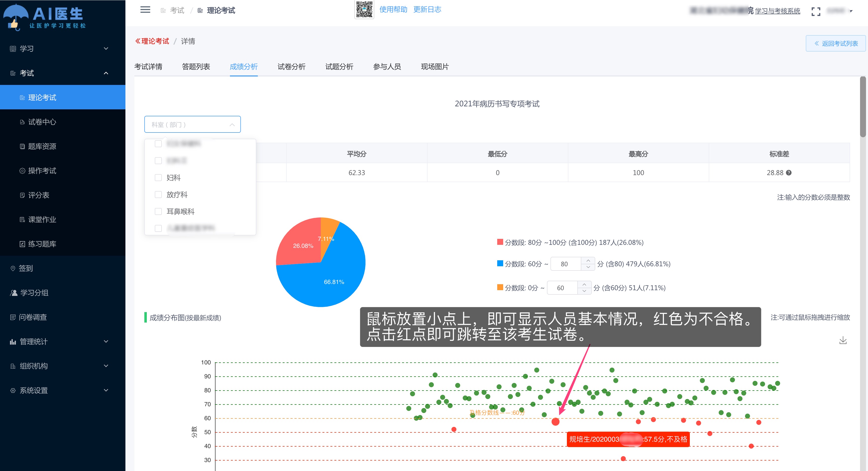Switch to the 试题分析 tab
Screen dimensions: 868x471
tap(339, 67)
